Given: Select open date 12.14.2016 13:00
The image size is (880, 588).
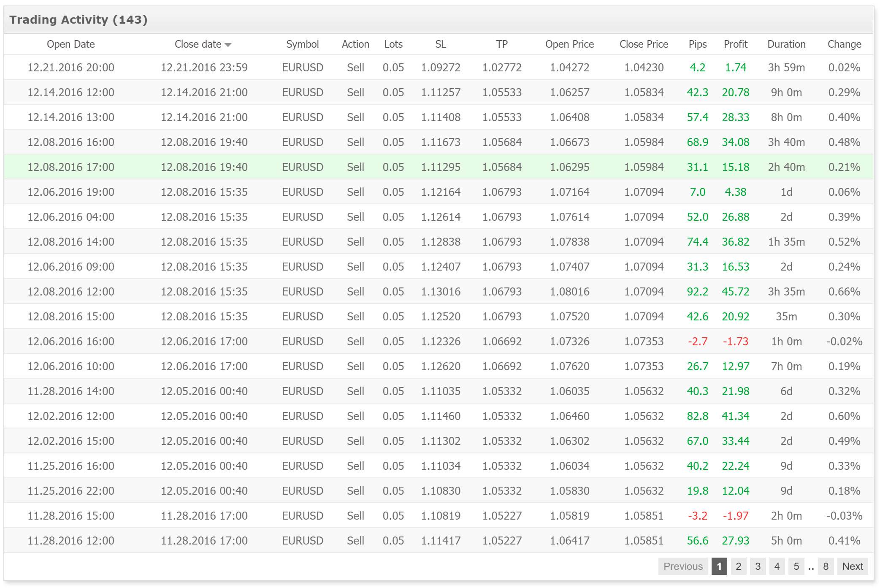Looking at the screenshot, I should click(x=71, y=117).
